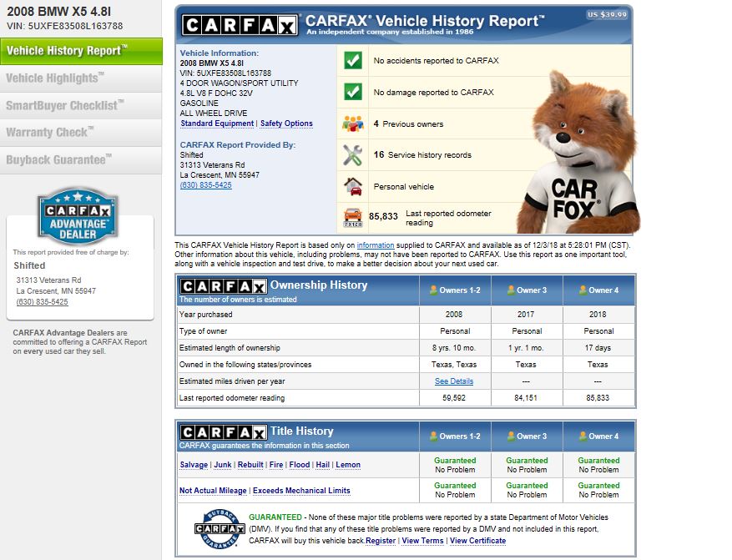Click the Ownership History section heading
732x560 pixels.
click(319, 285)
